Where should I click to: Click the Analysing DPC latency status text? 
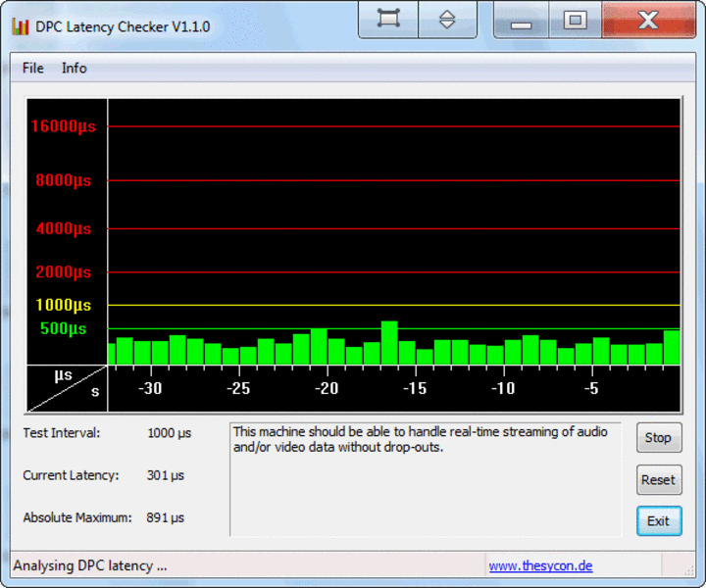click(x=90, y=565)
